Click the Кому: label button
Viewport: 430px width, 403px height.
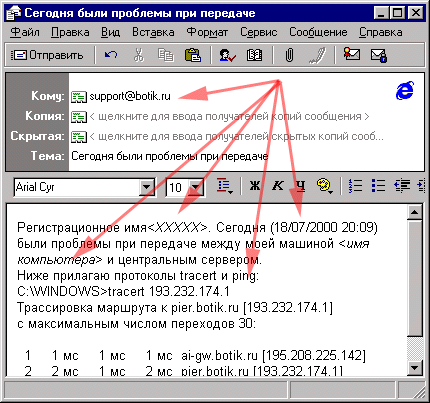pos(48,96)
